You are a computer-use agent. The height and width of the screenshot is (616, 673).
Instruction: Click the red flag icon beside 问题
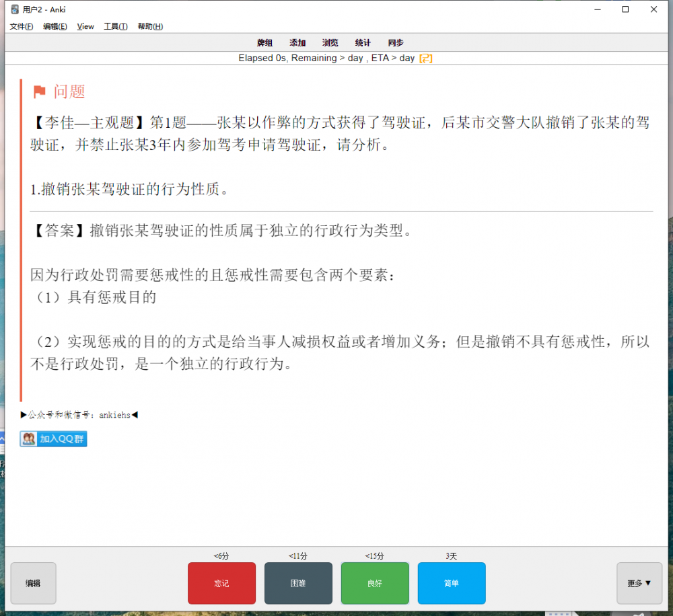pos(40,91)
